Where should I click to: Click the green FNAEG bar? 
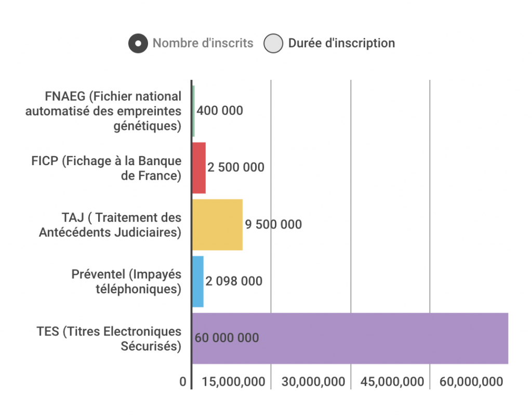click(x=193, y=111)
